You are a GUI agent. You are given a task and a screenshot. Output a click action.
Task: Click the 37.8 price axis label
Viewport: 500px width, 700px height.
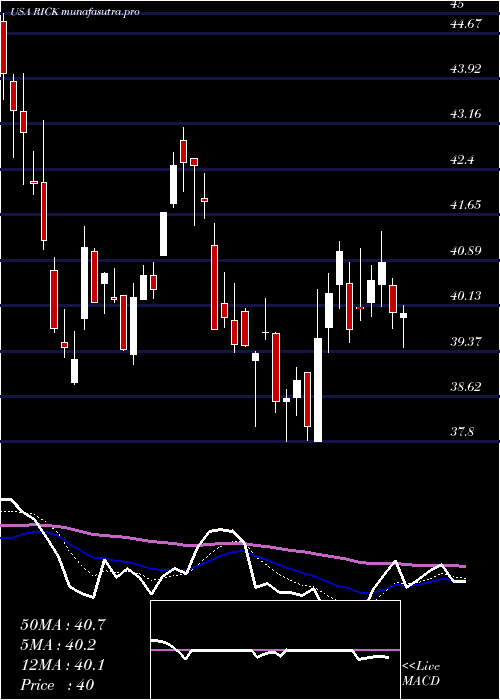[462, 432]
